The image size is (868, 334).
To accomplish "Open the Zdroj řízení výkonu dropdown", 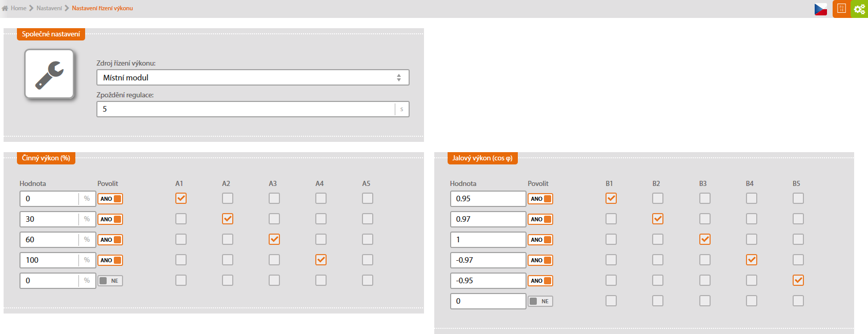I will pos(253,77).
